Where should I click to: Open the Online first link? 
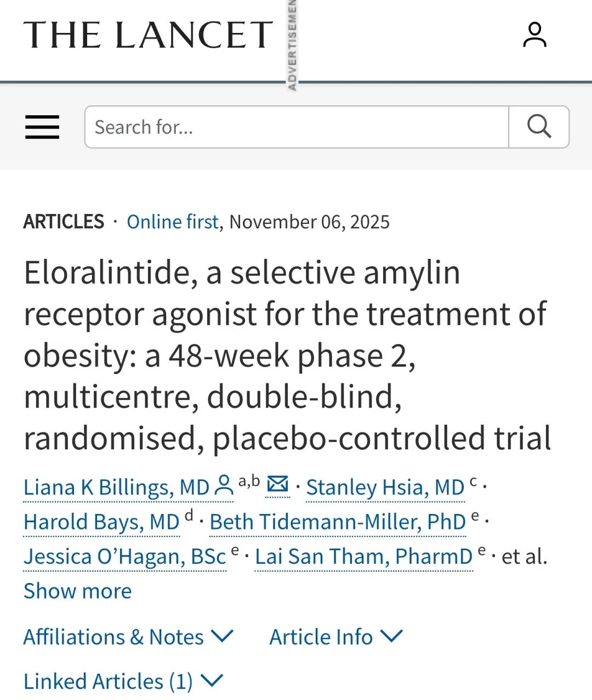173,222
